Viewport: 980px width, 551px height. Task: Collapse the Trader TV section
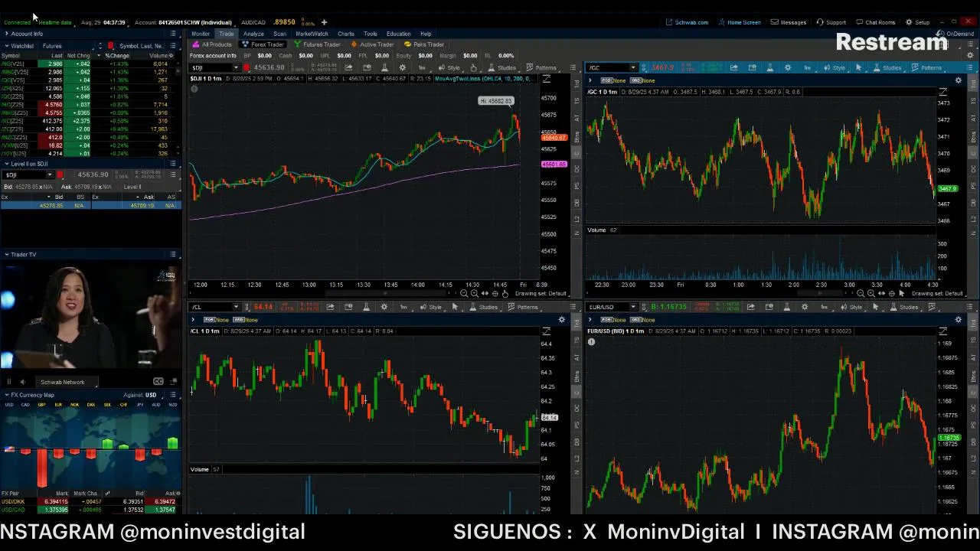pyautogui.click(x=7, y=254)
